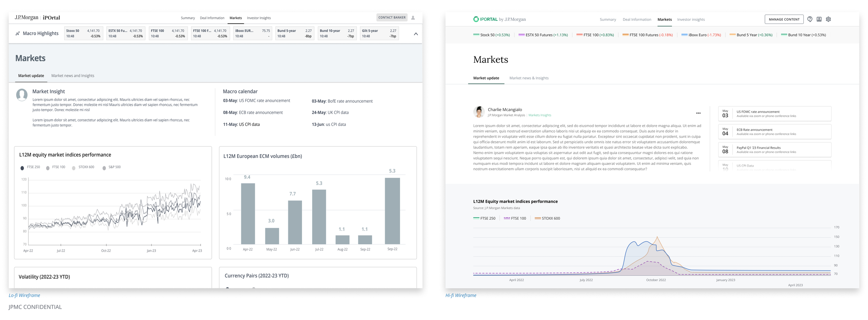Click 03-May US FOMC rate anouncement entry
868x320 pixels.
click(256, 101)
